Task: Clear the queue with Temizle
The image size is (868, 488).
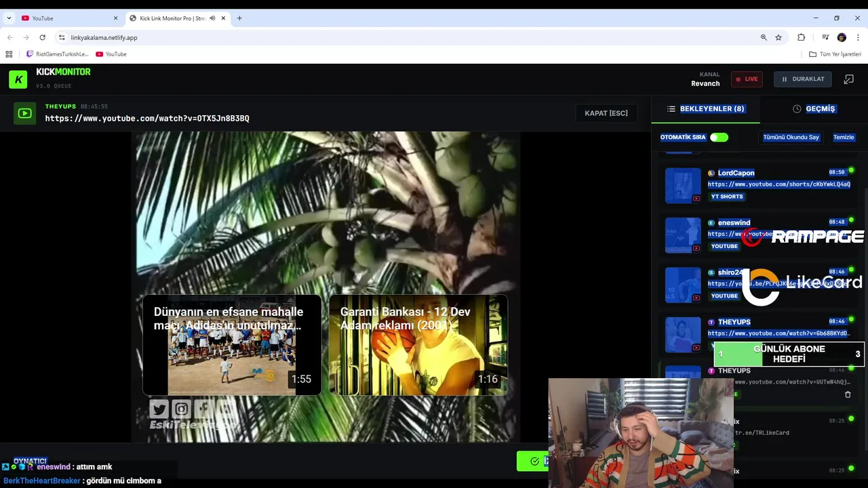Action: pyautogui.click(x=844, y=138)
